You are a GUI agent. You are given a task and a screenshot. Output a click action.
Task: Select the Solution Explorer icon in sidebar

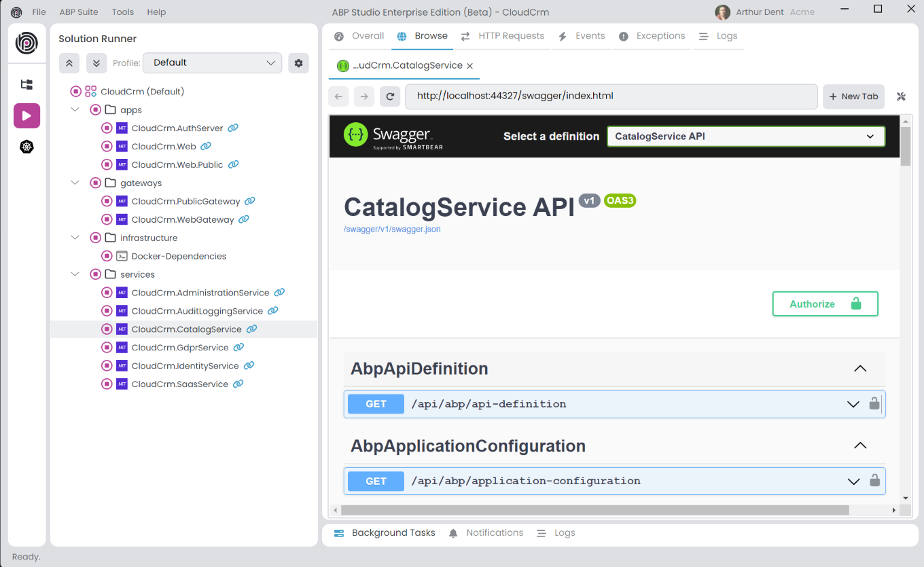tap(26, 84)
